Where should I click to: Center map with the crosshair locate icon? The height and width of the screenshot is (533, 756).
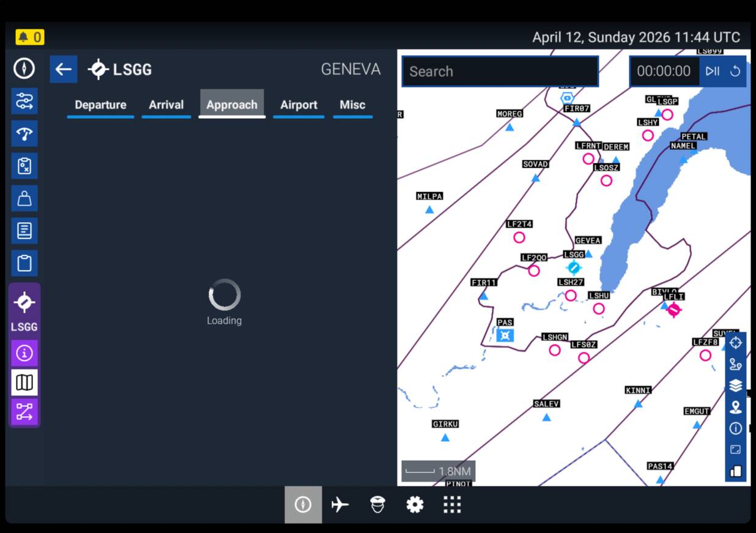click(x=735, y=343)
